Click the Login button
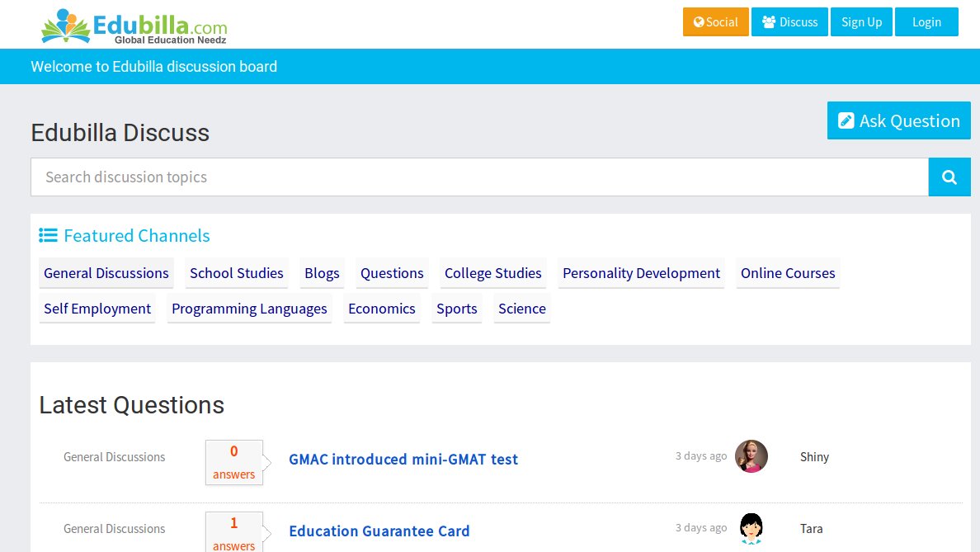The image size is (980, 552). coord(926,22)
